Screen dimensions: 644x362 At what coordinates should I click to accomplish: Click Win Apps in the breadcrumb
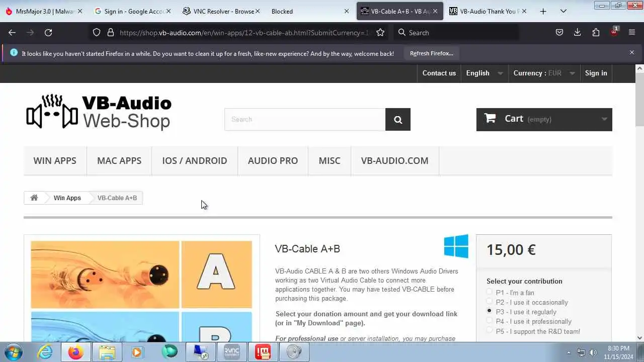tap(67, 198)
